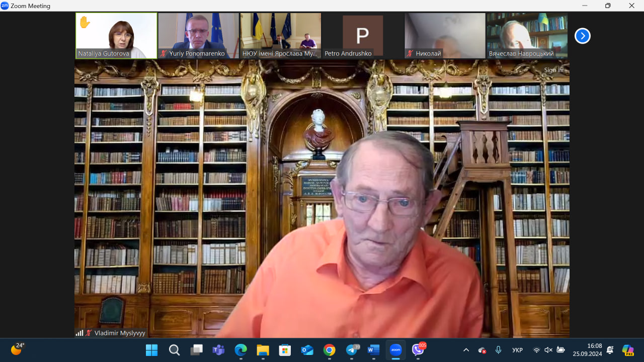Switch the УКР keyboard language
The width and height of the screenshot is (644, 362).
point(517,350)
